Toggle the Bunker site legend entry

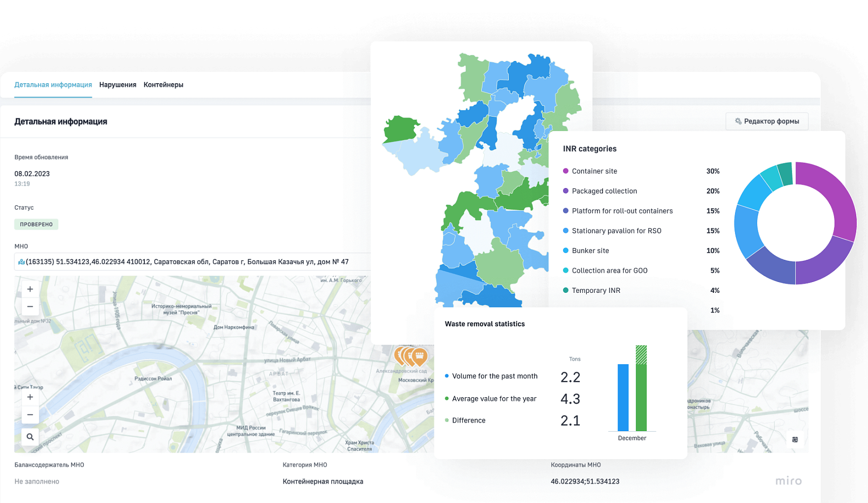coord(590,251)
